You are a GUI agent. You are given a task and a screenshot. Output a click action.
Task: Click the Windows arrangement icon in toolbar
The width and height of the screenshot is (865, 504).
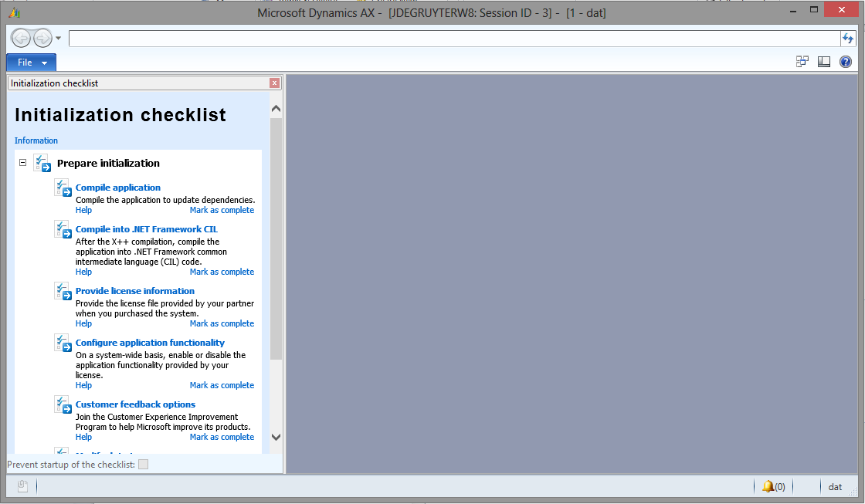pos(802,62)
